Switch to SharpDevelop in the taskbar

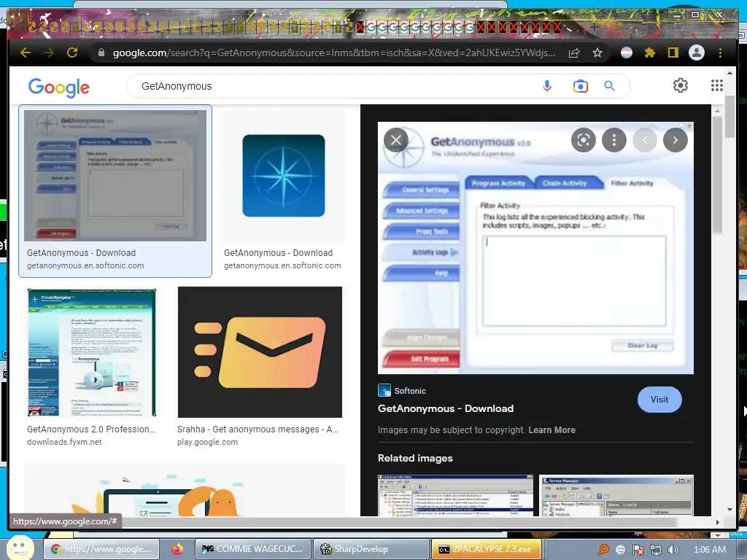pos(371,549)
